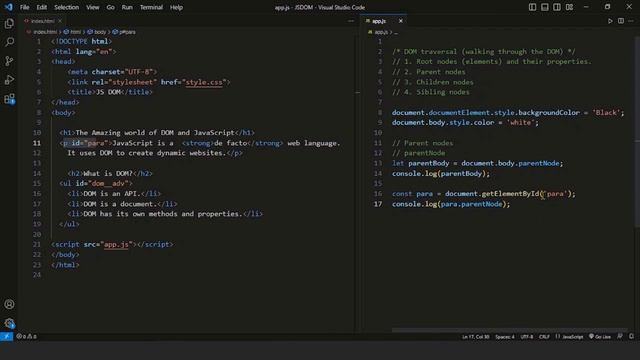
Task: Run the app.js file with play icon
Action: point(610,21)
